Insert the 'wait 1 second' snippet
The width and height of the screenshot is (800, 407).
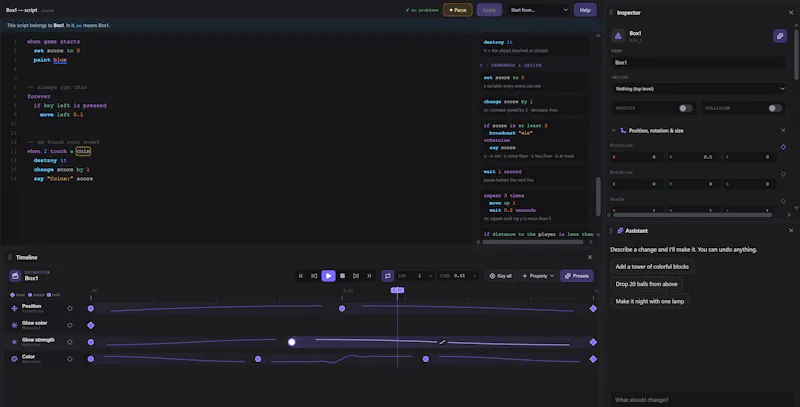tap(534, 175)
